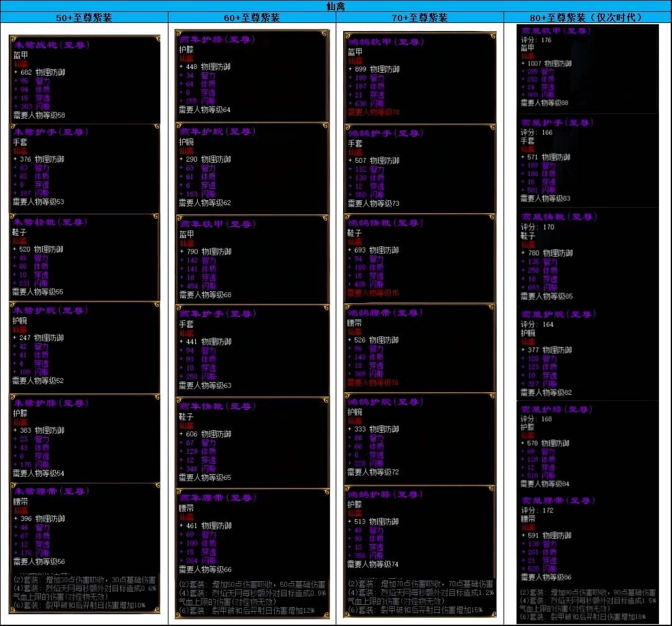Click the '评分: 168' score line
Viewport: 672px width, 626px height.
[x=536, y=419]
